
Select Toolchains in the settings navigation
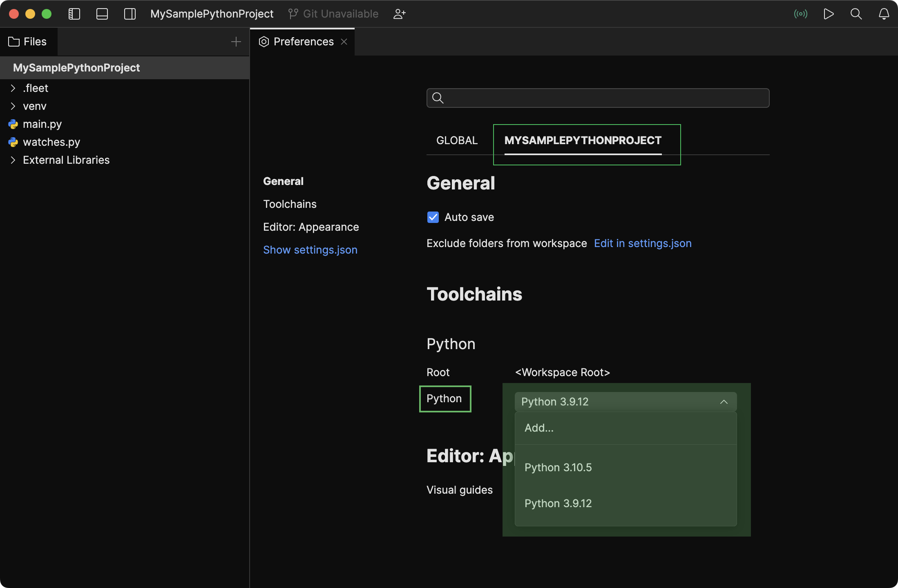coord(290,204)
